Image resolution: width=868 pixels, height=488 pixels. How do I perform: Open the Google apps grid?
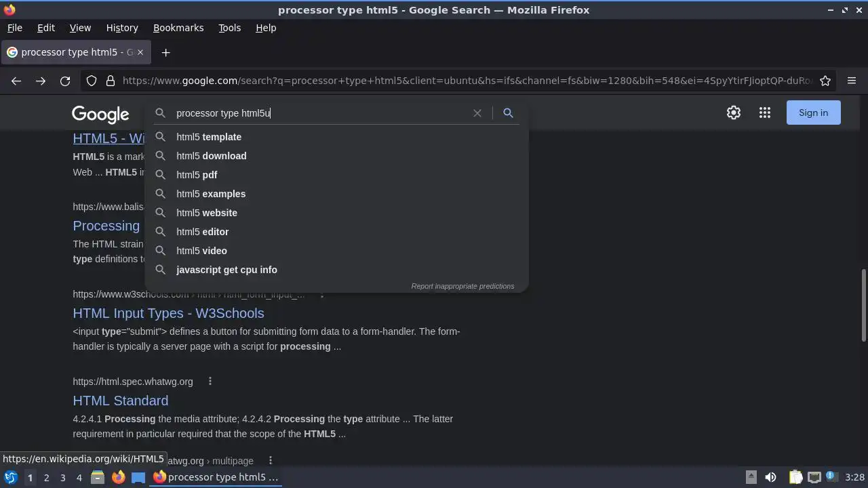click(x=765, y=113)
